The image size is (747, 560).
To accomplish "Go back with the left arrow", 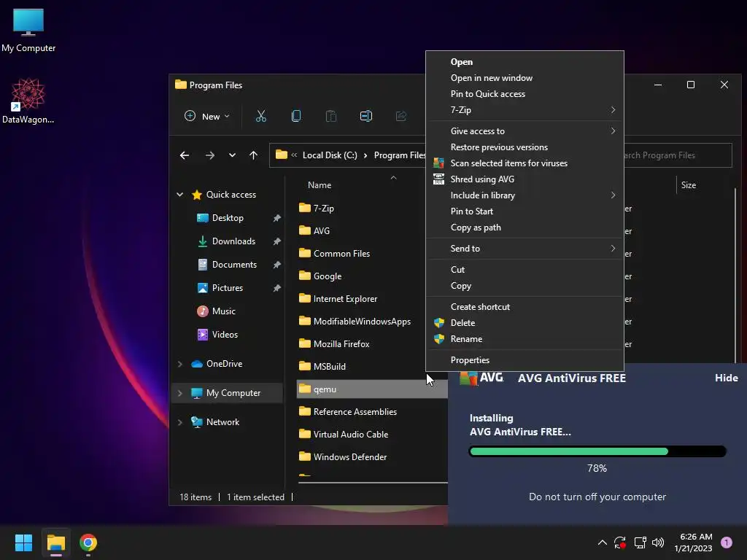I will click(x=185, y=155).
